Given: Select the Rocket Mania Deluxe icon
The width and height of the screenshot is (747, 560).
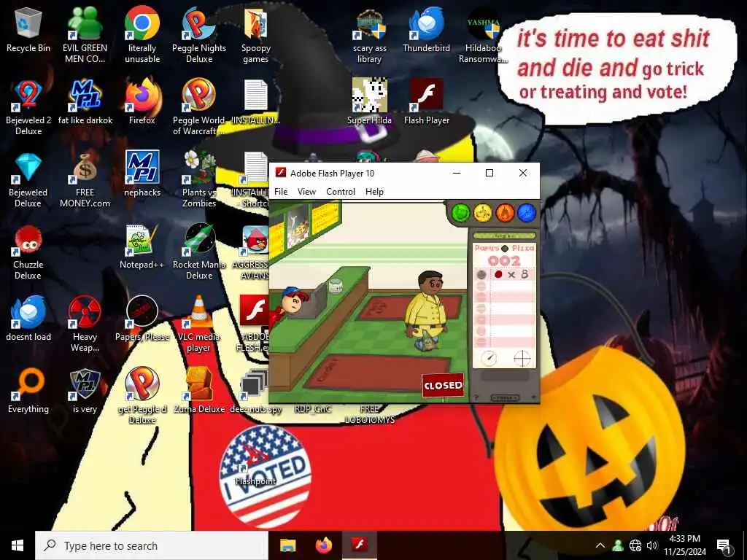Looking at the screenshot, I should coord(199,252).
